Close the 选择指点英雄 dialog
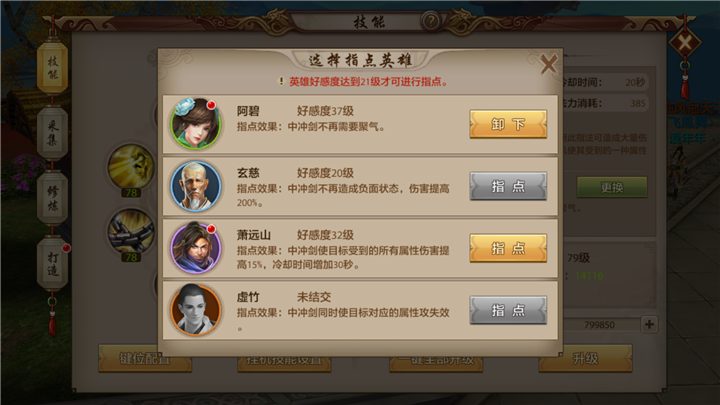Image resolution: width=720 pixels, height=405 pixels. [x=548, y=64]
